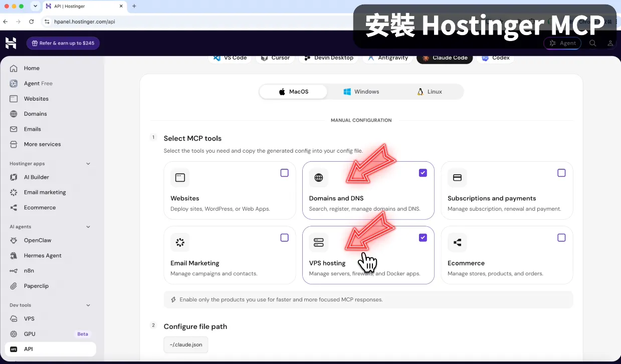Open the browser tab list dropdown

click(x=35, y=6)
